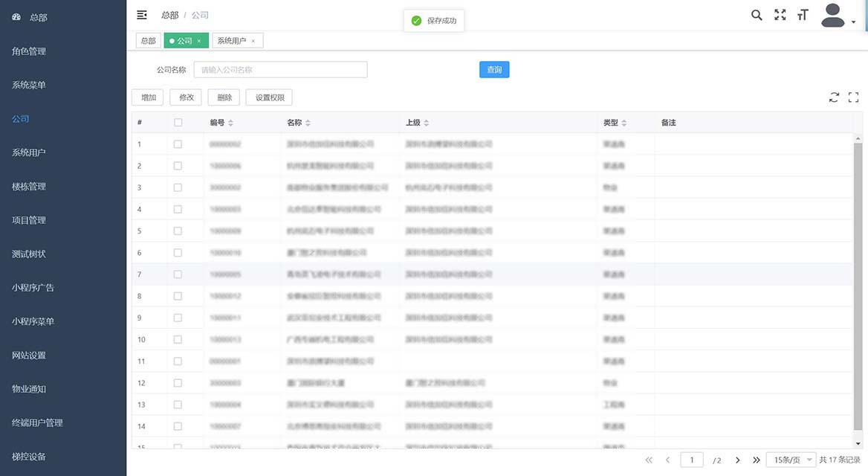Tick the checkbox in row 7
The image size is (868, 476).
pyautogui.click(x=178, y=274)
